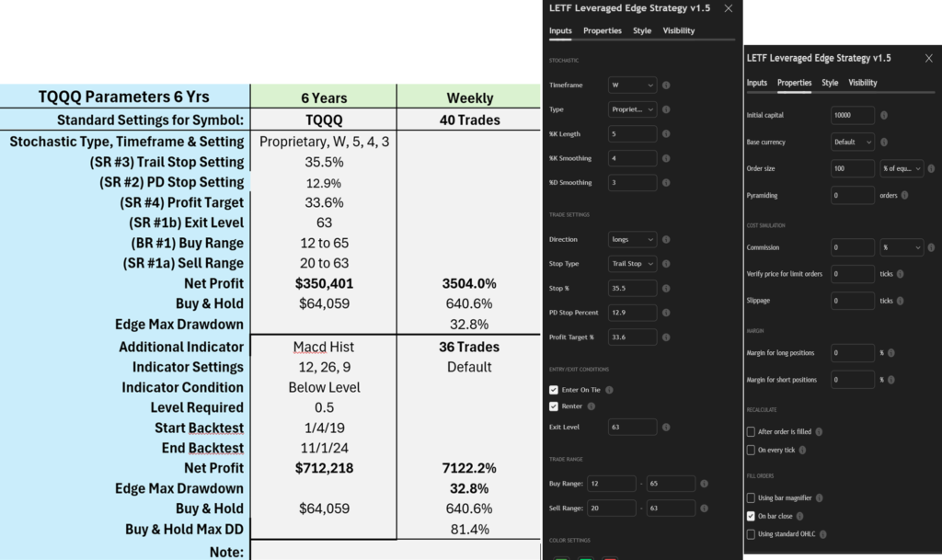Check Using standard OHLC option
This screenshot has width=942, height=560.
point(751,534)
